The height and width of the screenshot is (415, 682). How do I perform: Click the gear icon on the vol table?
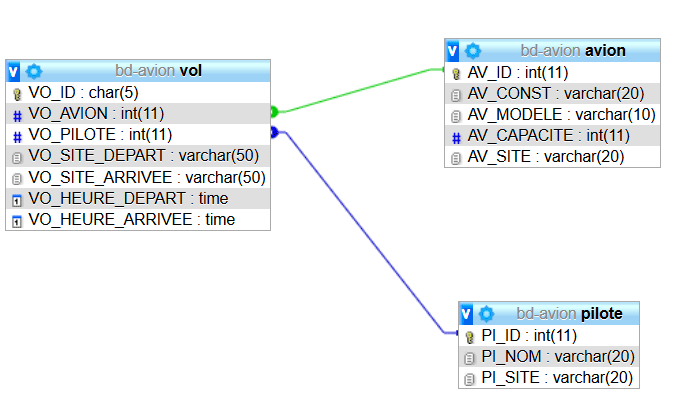tap(34, 71)
